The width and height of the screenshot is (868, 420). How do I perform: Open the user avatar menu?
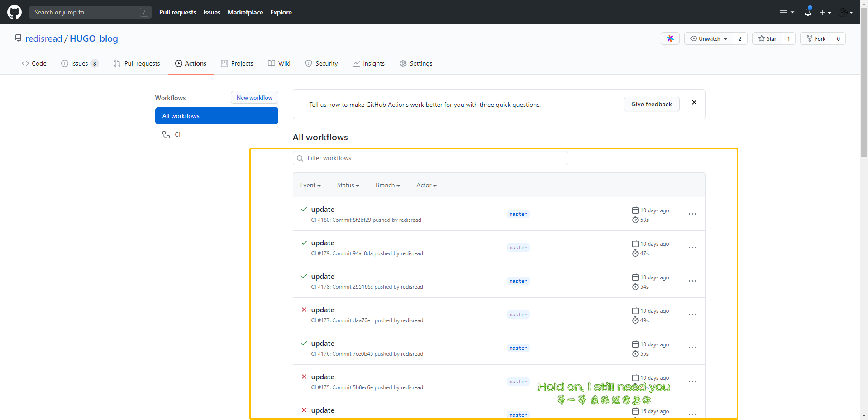[x=845, y=13]
